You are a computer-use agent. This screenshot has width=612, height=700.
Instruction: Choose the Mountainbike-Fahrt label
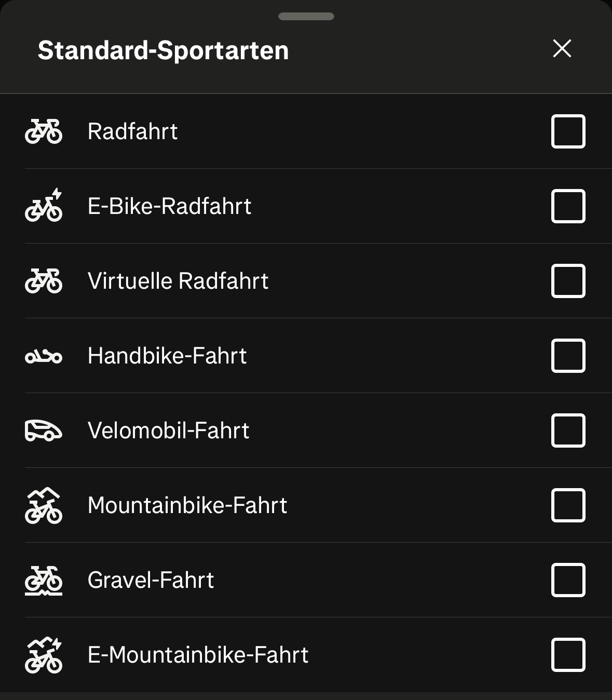(187, 505)
